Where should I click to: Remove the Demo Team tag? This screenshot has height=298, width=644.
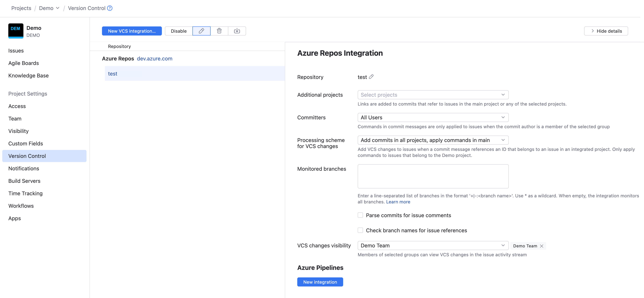541,246
